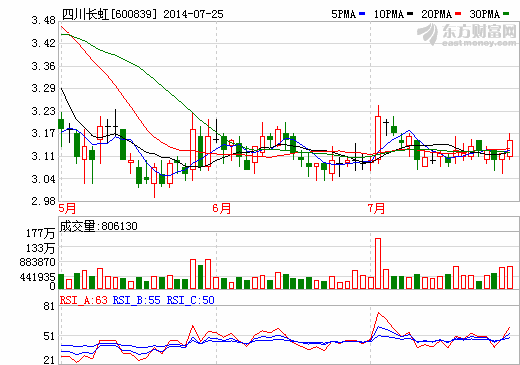
Task: Click the 2014-07-25 date label
Action: point(193,14)
